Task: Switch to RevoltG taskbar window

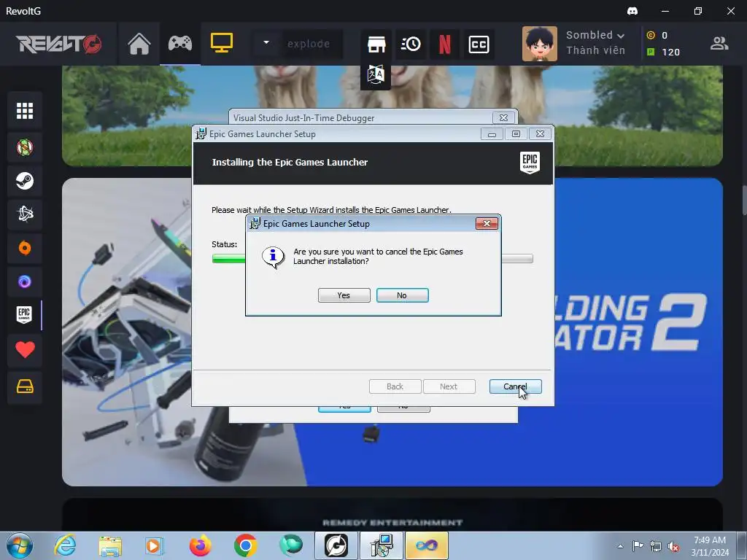Action: 336,545
